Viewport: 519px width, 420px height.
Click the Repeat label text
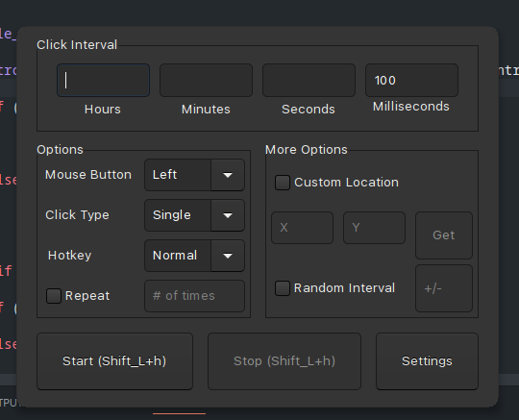(x=87, y=296)
